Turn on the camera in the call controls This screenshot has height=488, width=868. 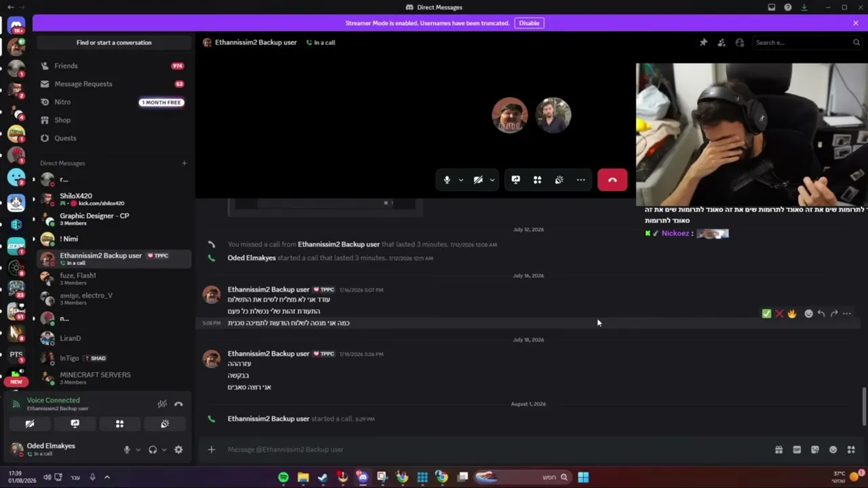(x=478, y=180)
